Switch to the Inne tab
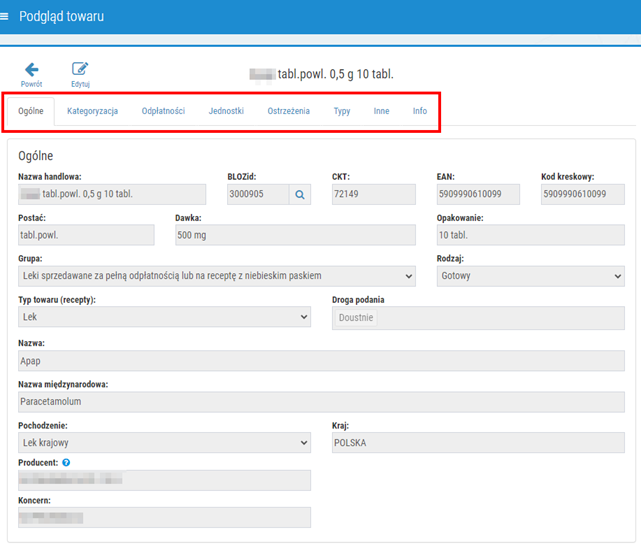Viewport: 641px width, 544px height. pyautogui.click(x=381, y=111)
